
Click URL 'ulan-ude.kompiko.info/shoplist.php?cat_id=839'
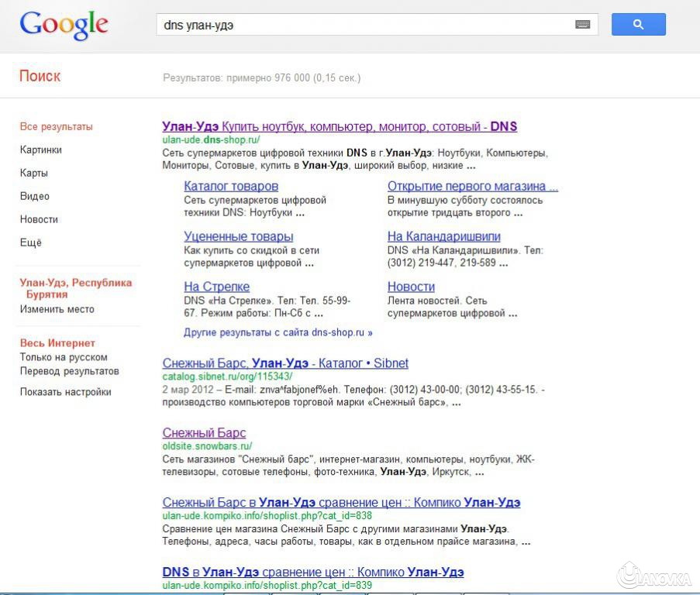[x=267, y=585]
